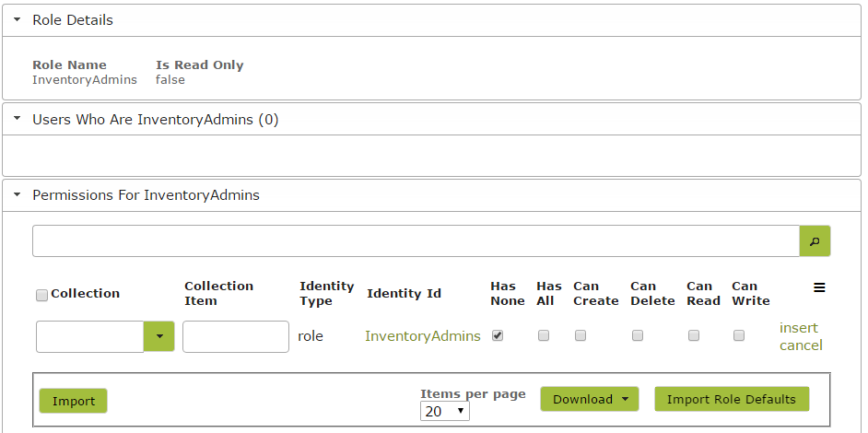Uncheck the Has None checkbox
The image size is (868, 433).
(498, 335)
